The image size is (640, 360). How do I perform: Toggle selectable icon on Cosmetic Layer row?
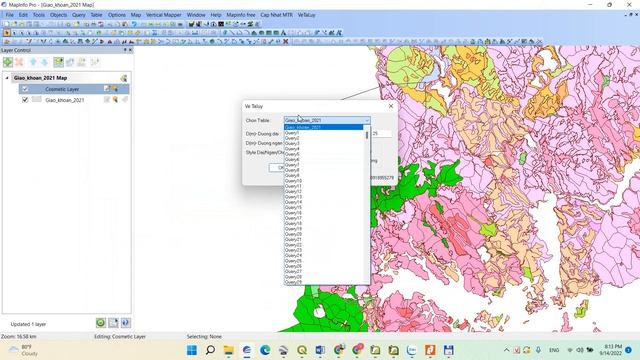click(116, 89)
